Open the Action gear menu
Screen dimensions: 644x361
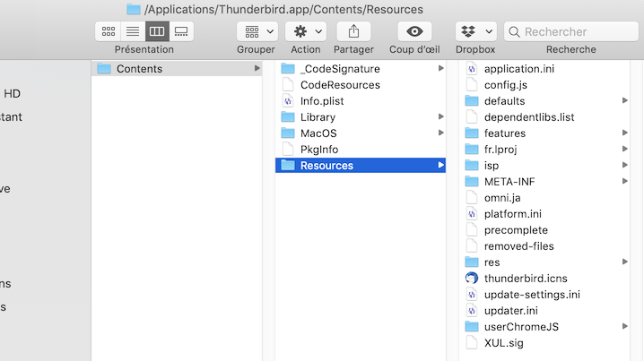(306, 31)
